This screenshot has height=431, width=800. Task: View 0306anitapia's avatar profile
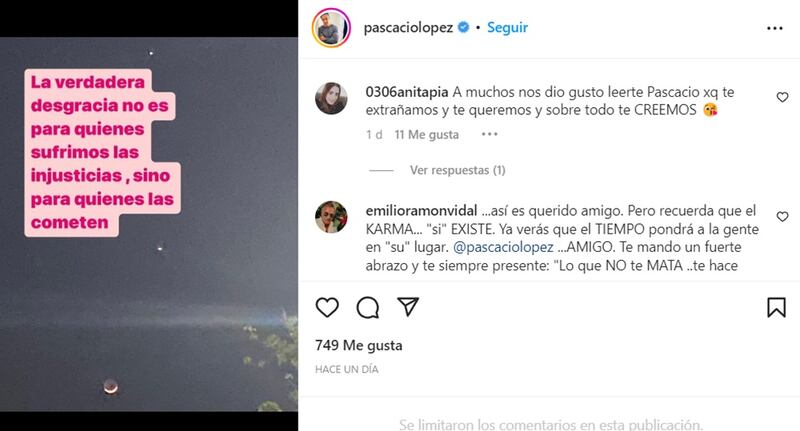point(331,98)
